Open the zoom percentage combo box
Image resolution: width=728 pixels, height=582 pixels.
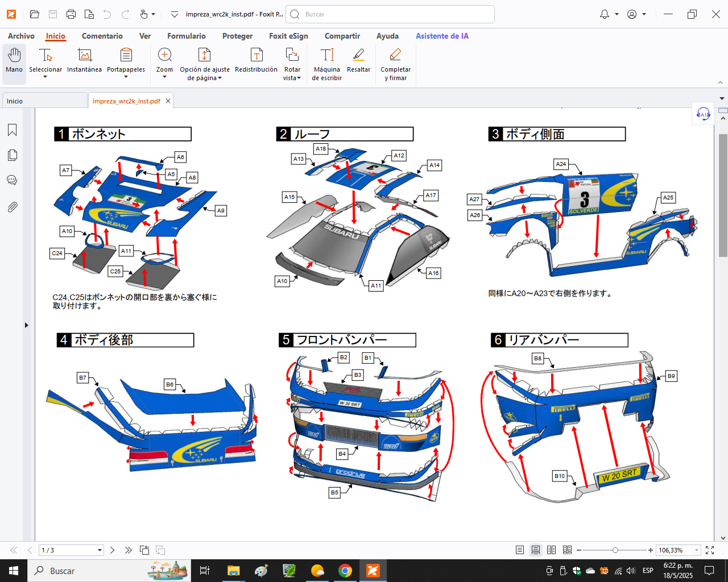pyautogui.click(x=697, y=550)
